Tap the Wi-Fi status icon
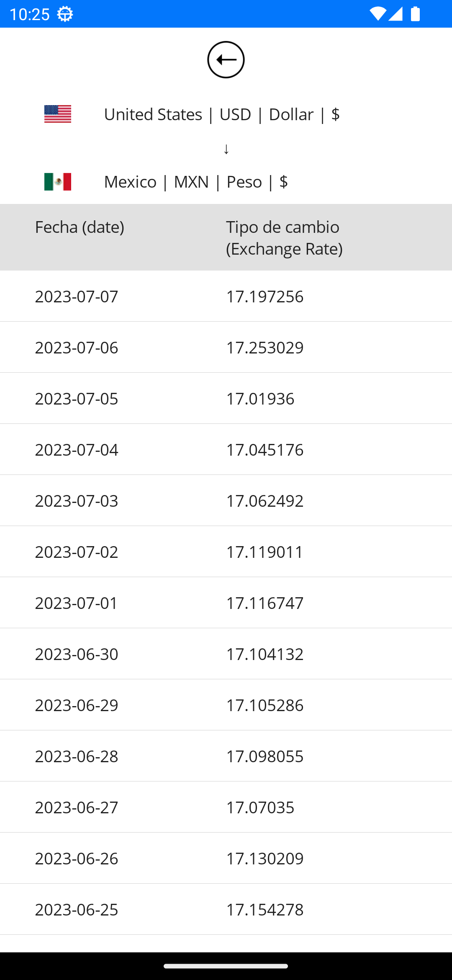 [x=378, y=14]
